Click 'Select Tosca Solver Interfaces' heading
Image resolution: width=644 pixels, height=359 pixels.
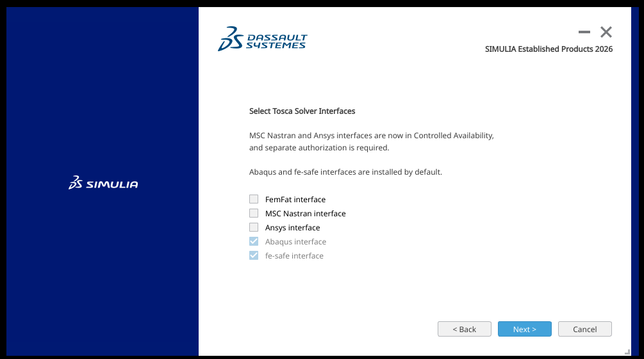pos(302,111)
